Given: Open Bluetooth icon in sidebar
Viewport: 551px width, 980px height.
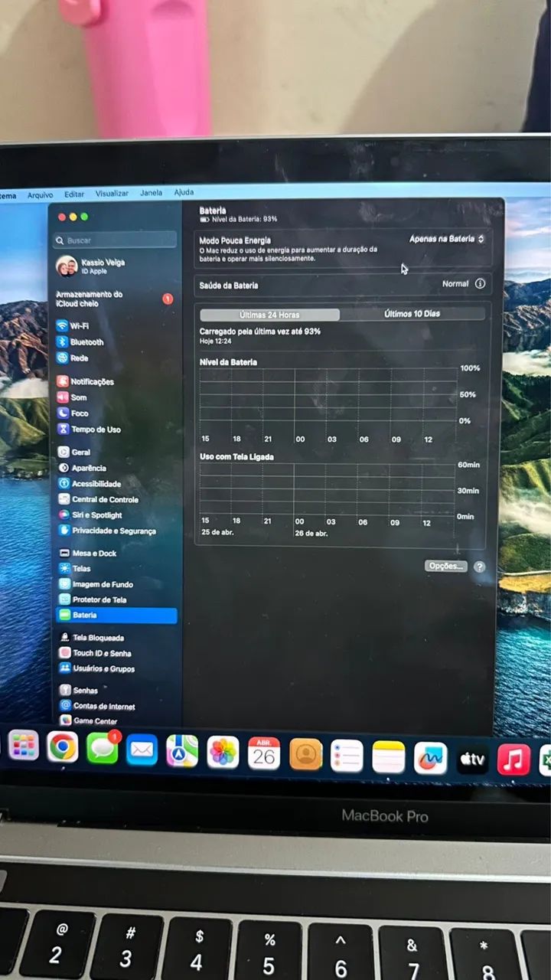Looking at the screenshot, I should pos(63,342).
